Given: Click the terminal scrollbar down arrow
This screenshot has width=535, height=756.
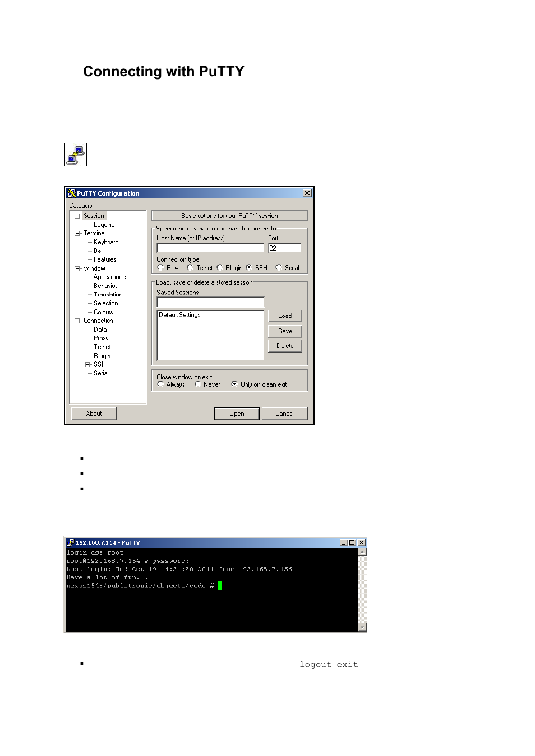Looking at the screenshot, I should [x=362, y=627].
